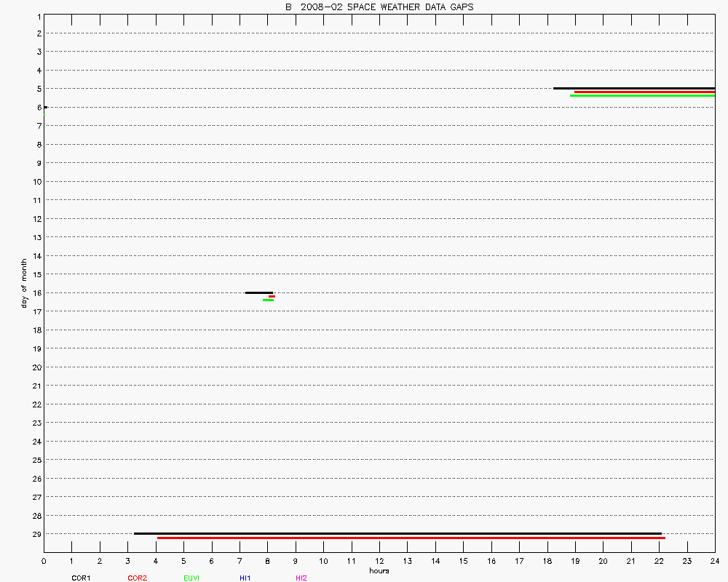The height and width of the screenshot is (582, 728).
Task: Select the red COR2 gap bar on day 29
Action: tap(411, 538)
